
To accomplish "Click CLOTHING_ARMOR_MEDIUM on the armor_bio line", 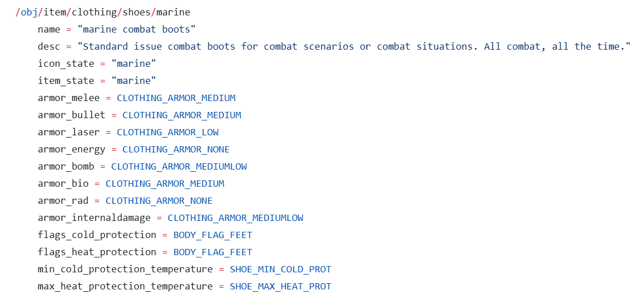I will pos(164,184).
